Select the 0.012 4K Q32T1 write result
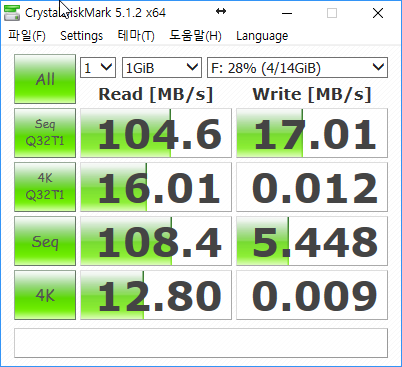 click(x=312, y=187)
